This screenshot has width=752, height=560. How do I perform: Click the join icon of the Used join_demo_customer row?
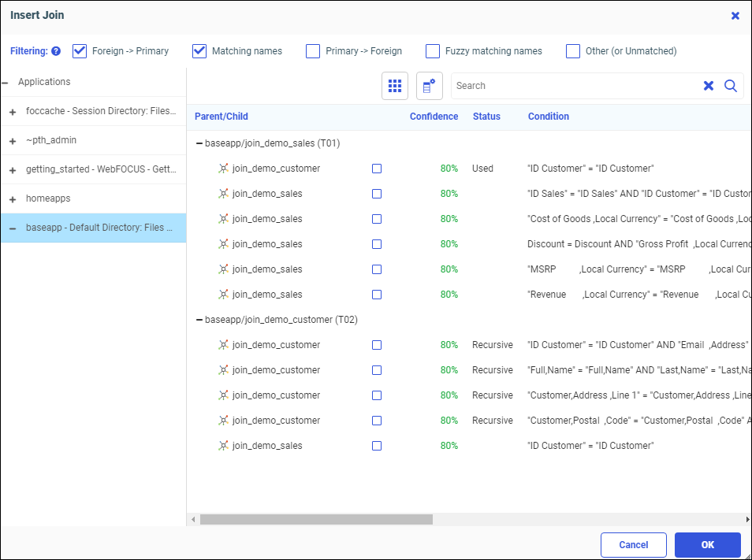pos(224,169)
